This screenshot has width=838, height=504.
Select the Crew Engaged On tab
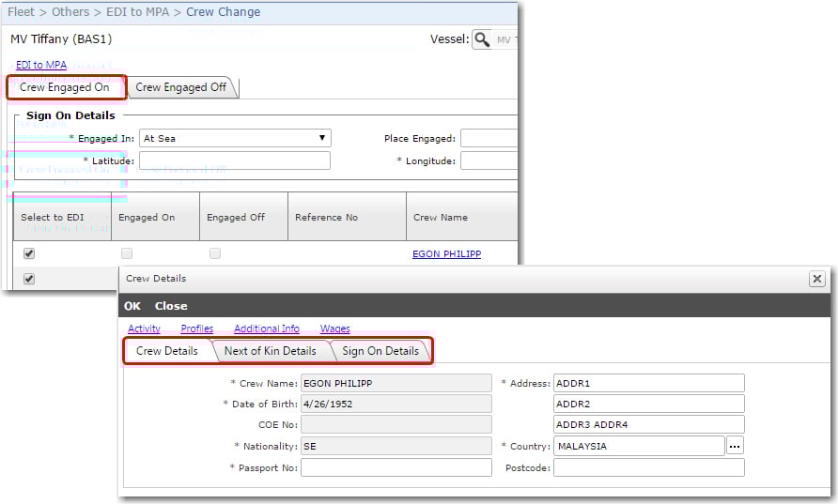click(65, 87)
